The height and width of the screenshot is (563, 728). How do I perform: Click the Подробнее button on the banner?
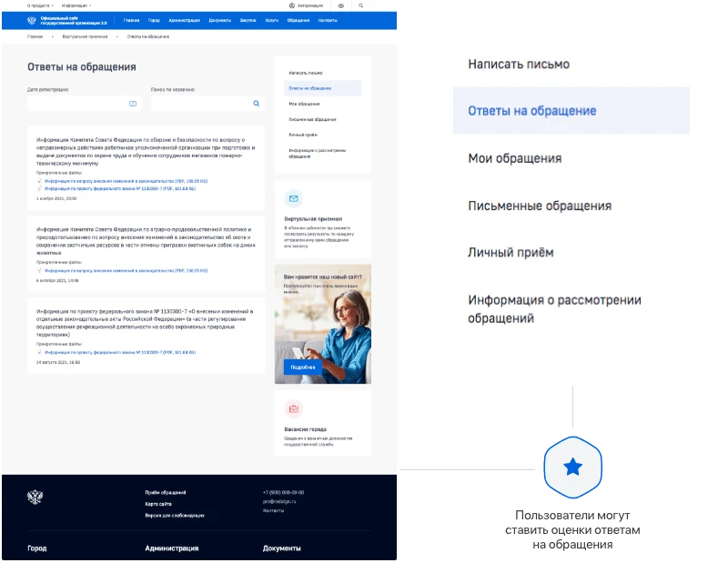click(303, 367)
